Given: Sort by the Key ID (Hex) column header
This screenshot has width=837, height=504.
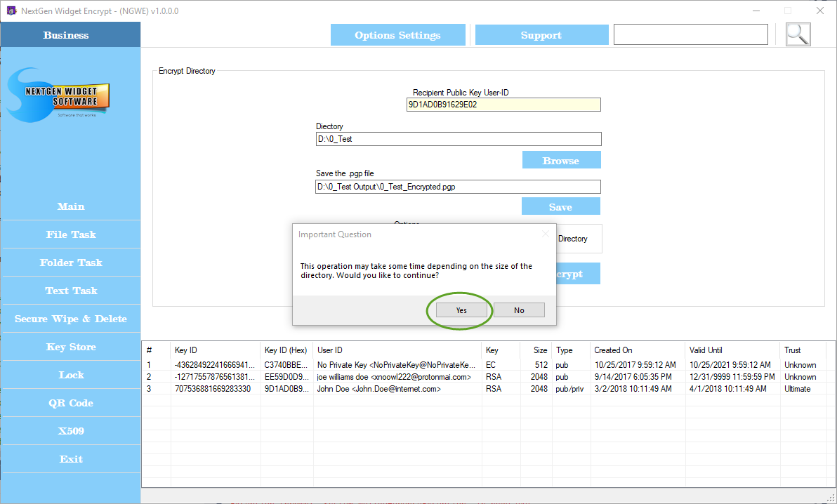Looking at the screenshot, I should point(286,350).
